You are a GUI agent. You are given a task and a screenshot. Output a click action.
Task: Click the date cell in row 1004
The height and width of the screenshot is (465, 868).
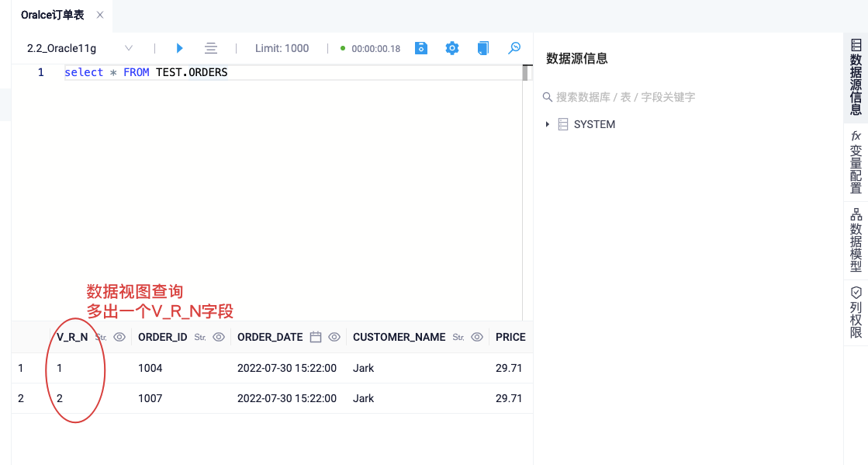click(x=287, y=368)
